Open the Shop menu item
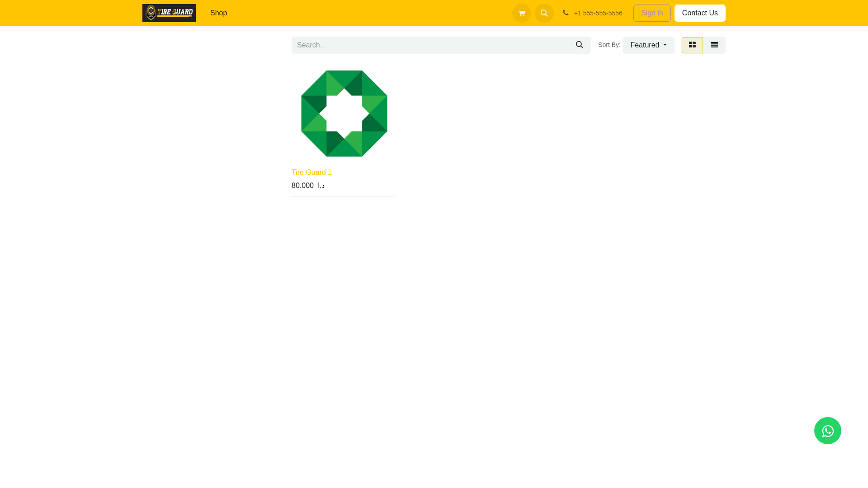Image resolution: width=868 pixels, height=488 pixels. tap(218, 13)
